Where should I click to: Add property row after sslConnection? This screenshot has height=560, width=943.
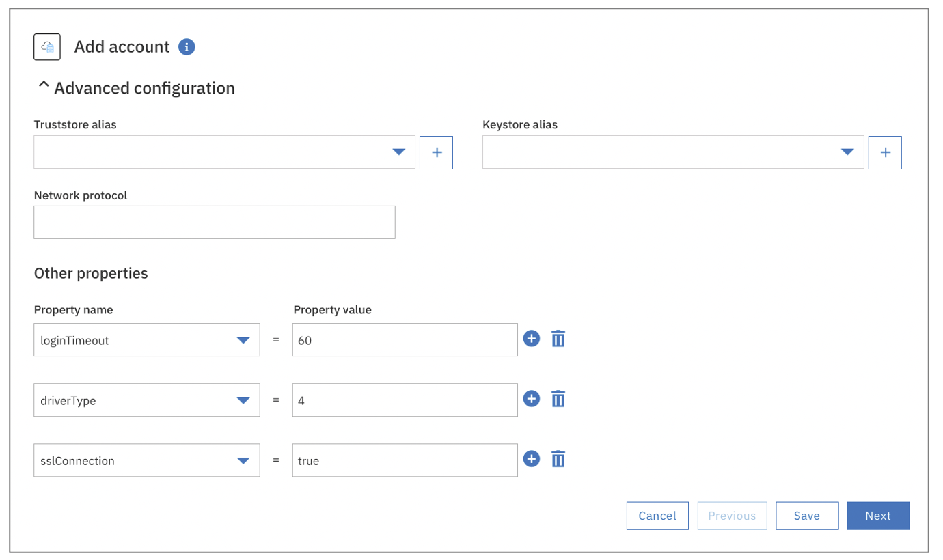(532, 459)
